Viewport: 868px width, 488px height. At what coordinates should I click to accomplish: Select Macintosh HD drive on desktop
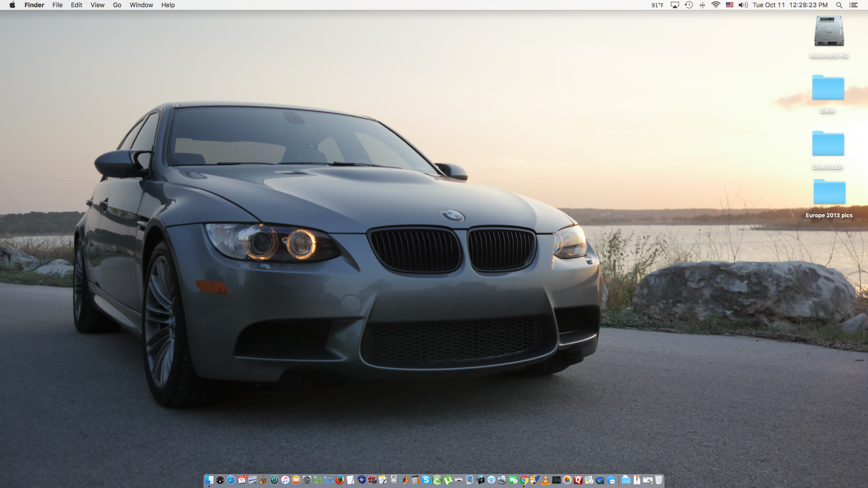(829, 37)
